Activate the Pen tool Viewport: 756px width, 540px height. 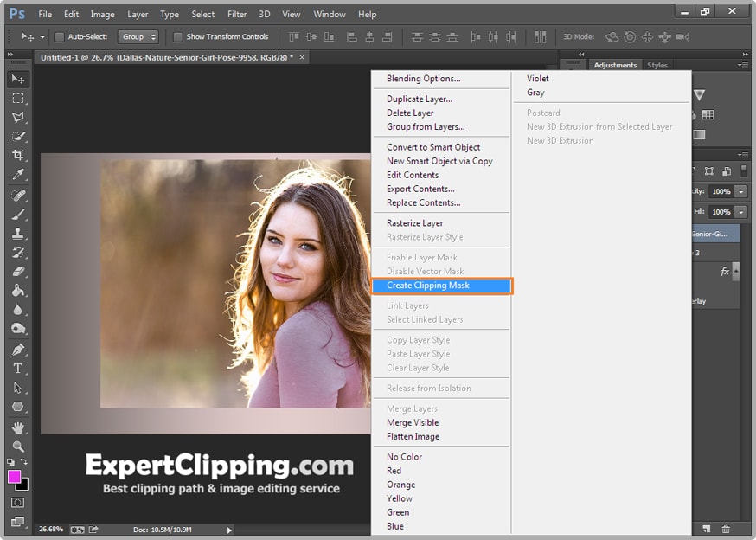coord(18,350)
